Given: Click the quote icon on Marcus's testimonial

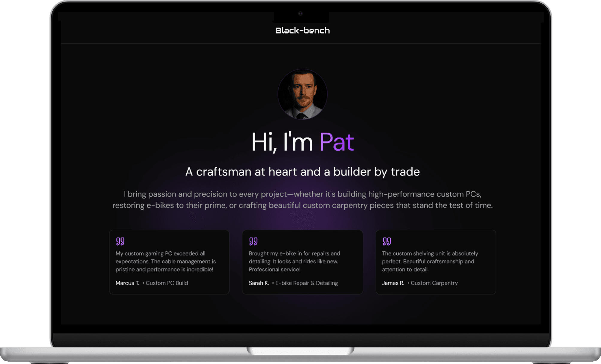Looking at the screenshot, I should (120, 241).
